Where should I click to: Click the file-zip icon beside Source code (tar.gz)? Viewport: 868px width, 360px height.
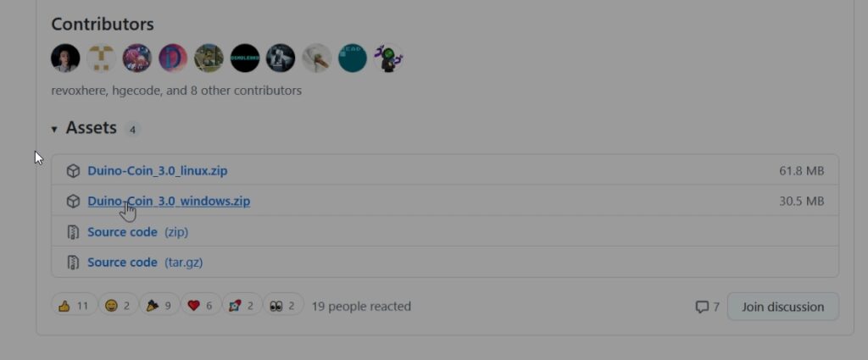[74, 263]
